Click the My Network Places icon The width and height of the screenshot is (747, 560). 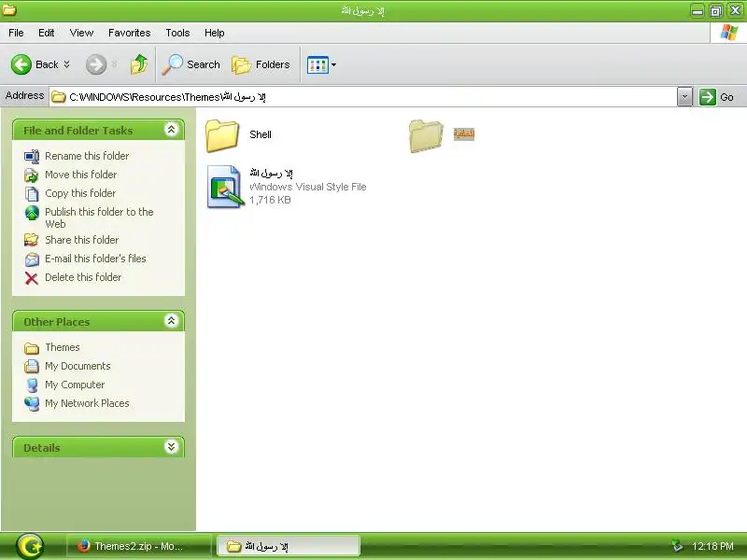(32, 404)
